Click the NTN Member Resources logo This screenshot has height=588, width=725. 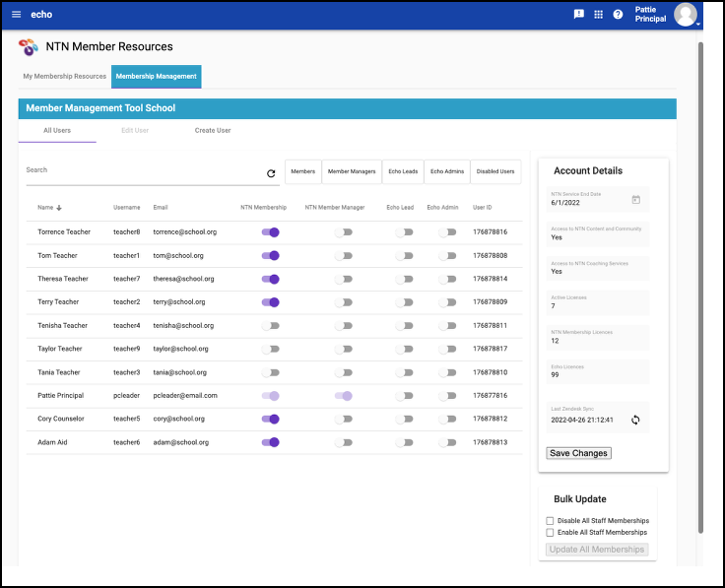click(29, 46)
